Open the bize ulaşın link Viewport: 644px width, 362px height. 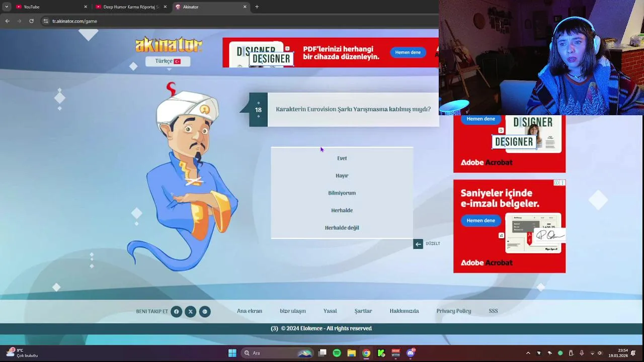pyautogui.click(x=293, y=311)
